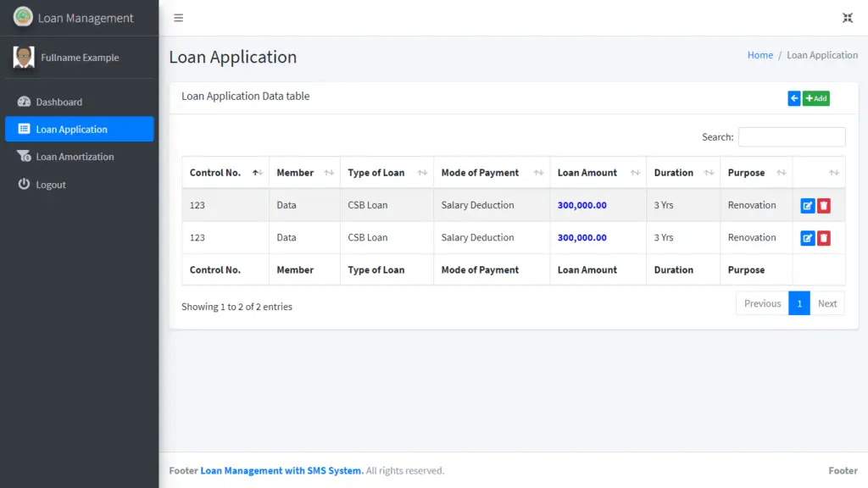Open the sidebar hamburger menu icon
The width and height of the screenshot is (868, 488).
tap(178, 17)
